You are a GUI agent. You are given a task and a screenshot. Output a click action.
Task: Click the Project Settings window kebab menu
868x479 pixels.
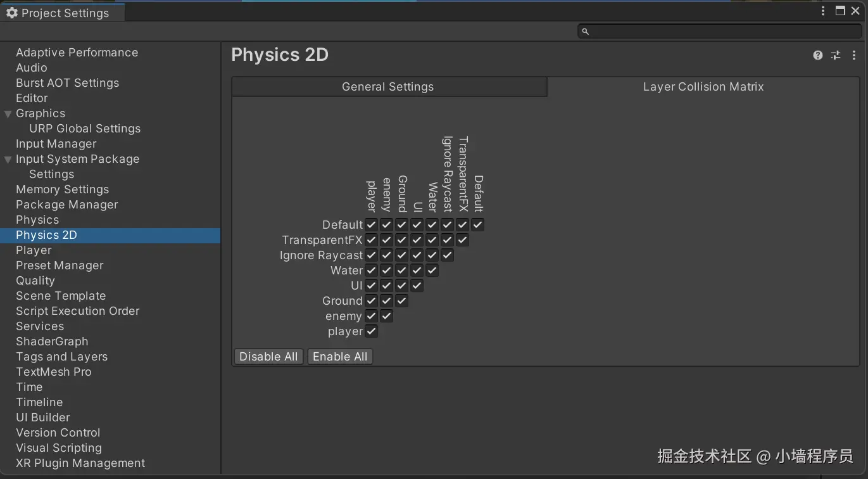click(x=823, y=11)
